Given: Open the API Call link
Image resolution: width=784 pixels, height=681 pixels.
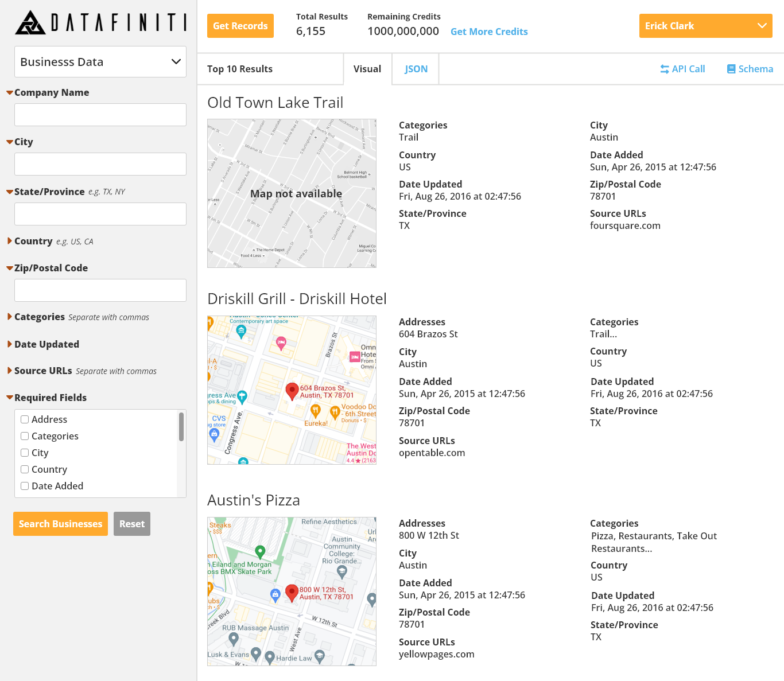Looking at the screenshot, I should (x=682, y=69).
